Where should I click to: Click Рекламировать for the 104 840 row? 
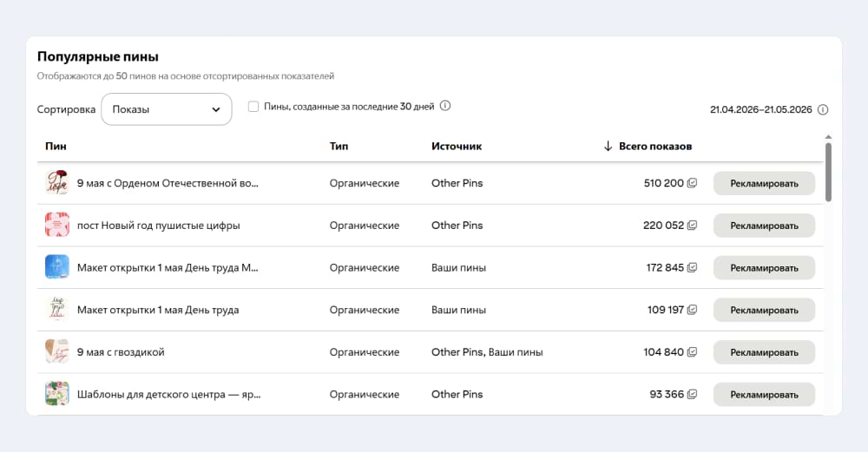[764, 352]
